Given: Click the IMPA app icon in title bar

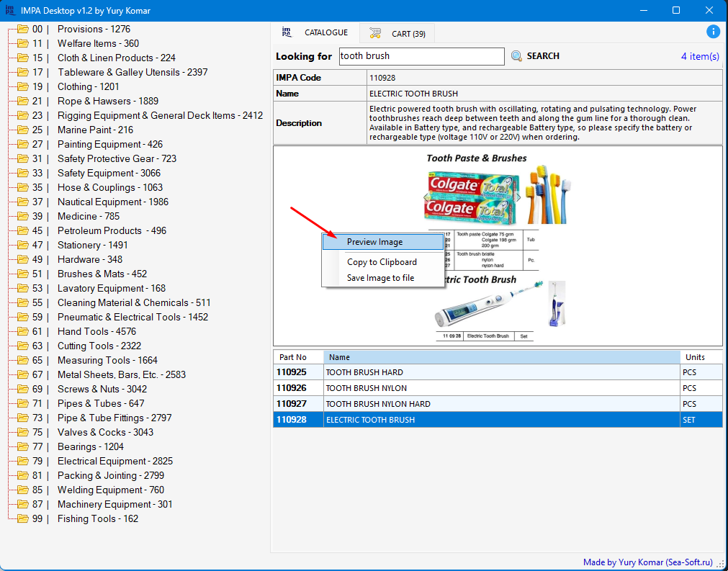Looking at the screenshot, I should [10, 10].
